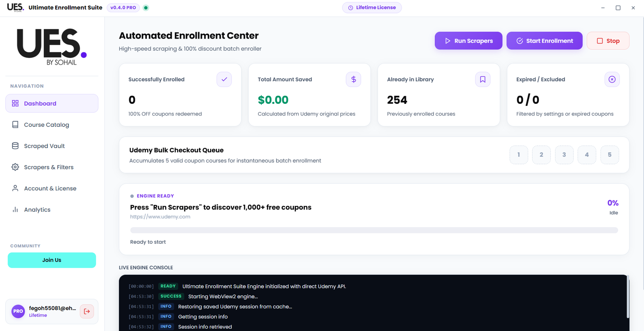644x331 pixels.
Task: Click the ENGINE READY status label
Action: [x=155, y=196]
